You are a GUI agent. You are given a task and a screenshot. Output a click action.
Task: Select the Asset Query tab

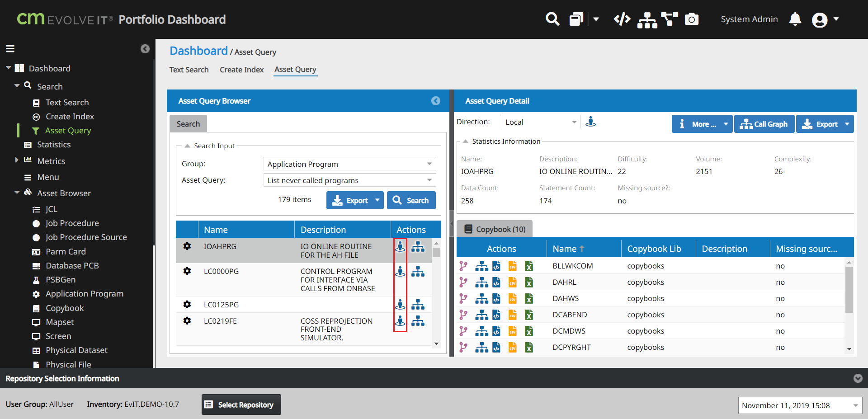pos(295,69)
